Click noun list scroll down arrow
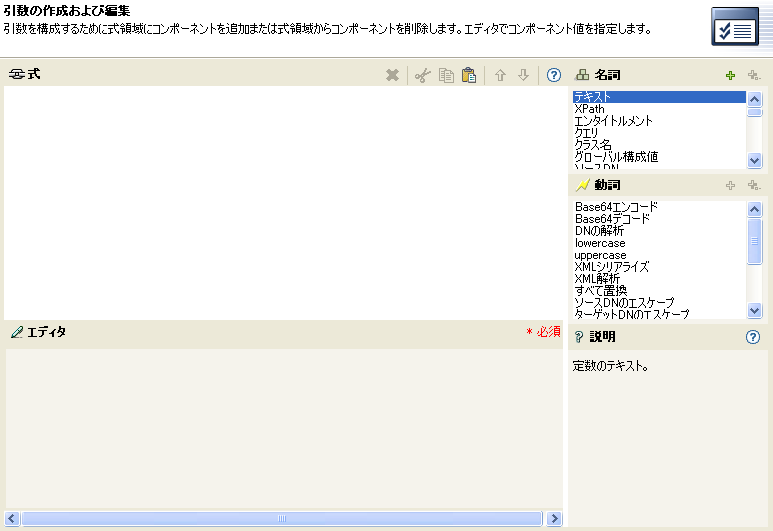This screenshot has height=531, width=773. coord(754,160)
